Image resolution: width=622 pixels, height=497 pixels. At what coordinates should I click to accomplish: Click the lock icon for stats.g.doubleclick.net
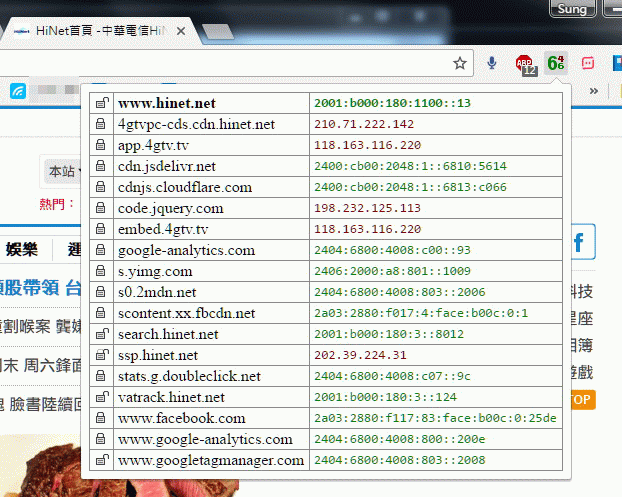101,376
